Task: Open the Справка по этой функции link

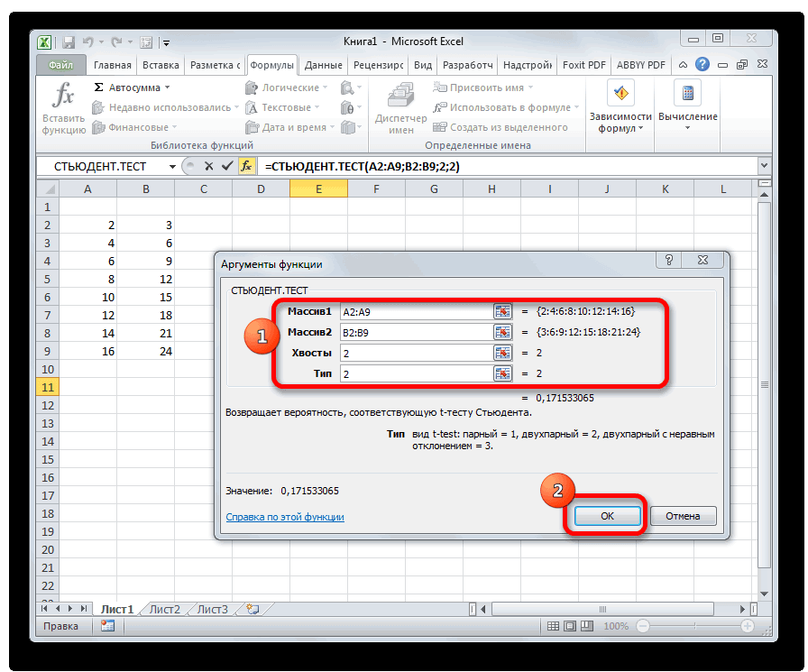Action: pyautogui.click(x=285, y=517)
